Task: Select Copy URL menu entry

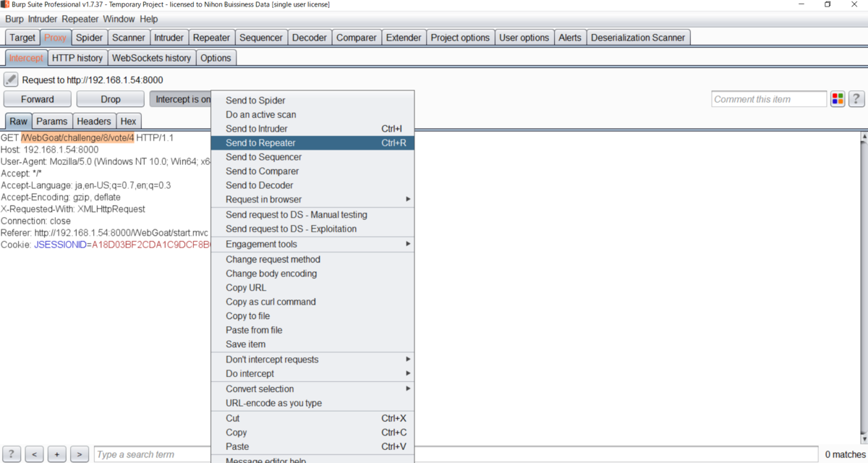Action: point(312,288)
